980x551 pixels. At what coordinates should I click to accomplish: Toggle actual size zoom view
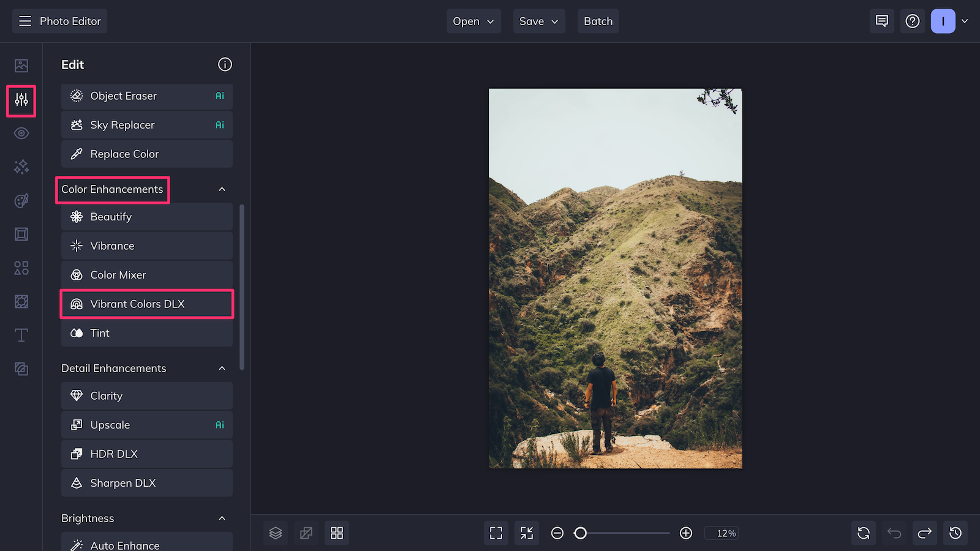pyautogui.click(x=526, y=533)
